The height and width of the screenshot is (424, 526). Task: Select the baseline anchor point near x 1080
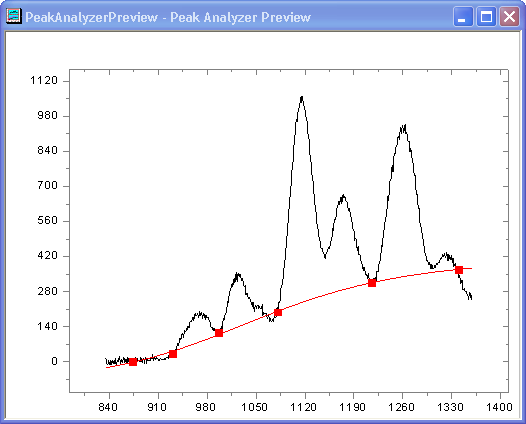pos(278,312)
